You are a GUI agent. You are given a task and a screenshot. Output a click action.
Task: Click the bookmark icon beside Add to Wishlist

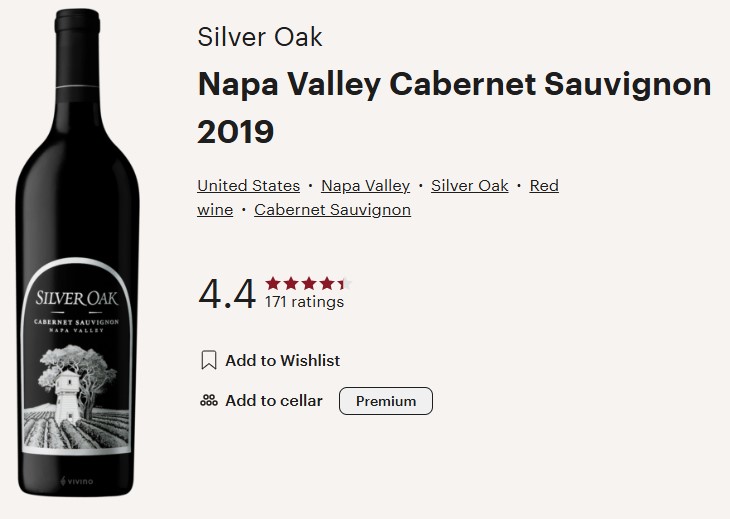[x=208, y=360]
